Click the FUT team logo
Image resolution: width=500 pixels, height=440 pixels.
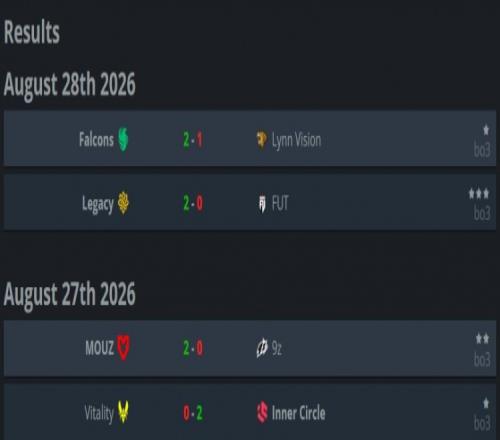pos(262,204)
